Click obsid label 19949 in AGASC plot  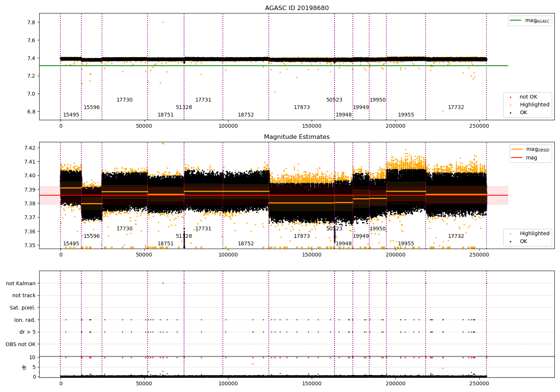pos(361,108)
